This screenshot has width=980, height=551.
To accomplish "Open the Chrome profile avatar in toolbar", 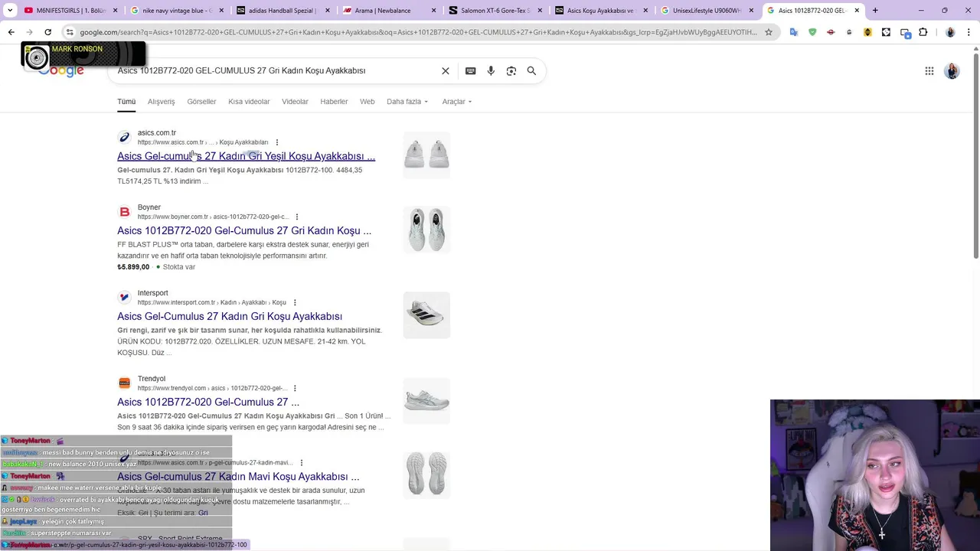I will (950, 32).
